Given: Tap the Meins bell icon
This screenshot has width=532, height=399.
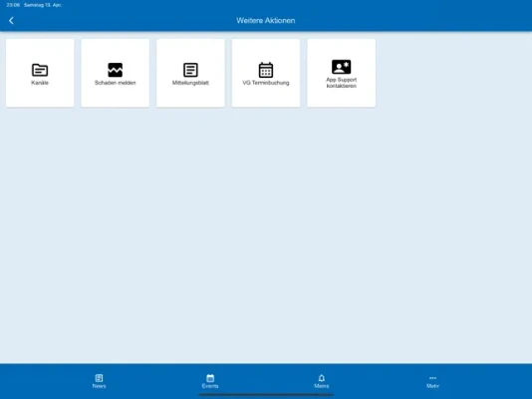Looking at the screenshot, I should click(x=322, y=378).
